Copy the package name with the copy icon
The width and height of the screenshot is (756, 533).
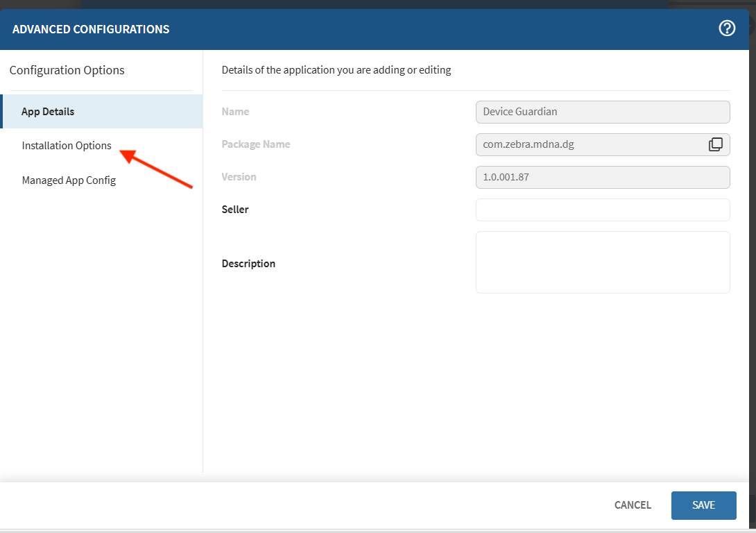pos(715,144)
